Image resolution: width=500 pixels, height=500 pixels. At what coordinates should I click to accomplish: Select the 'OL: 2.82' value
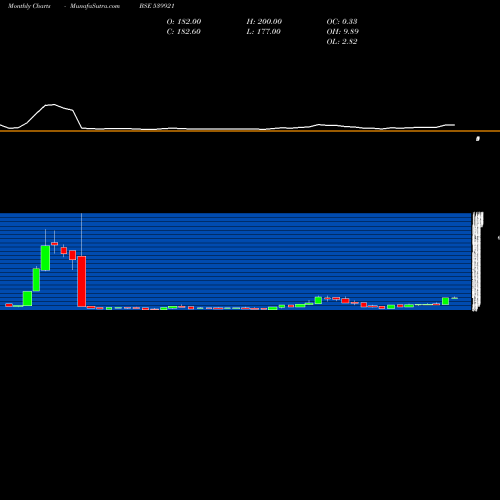point(342,41)
